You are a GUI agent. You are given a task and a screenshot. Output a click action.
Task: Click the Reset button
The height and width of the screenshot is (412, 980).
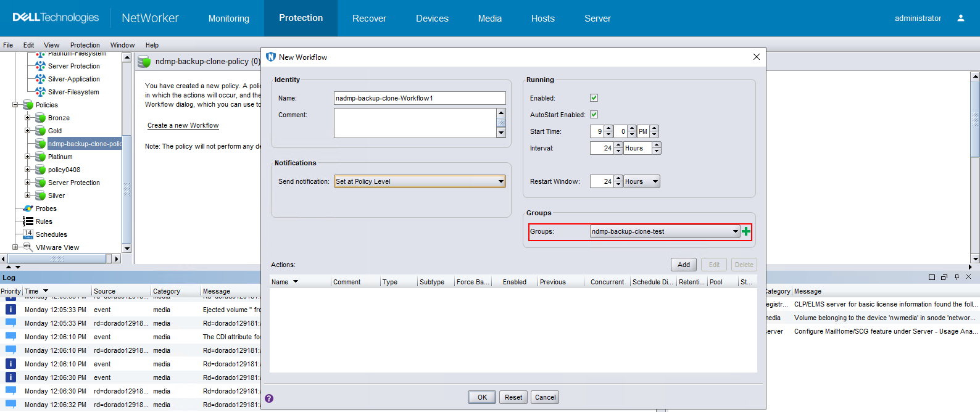(513, 397)
